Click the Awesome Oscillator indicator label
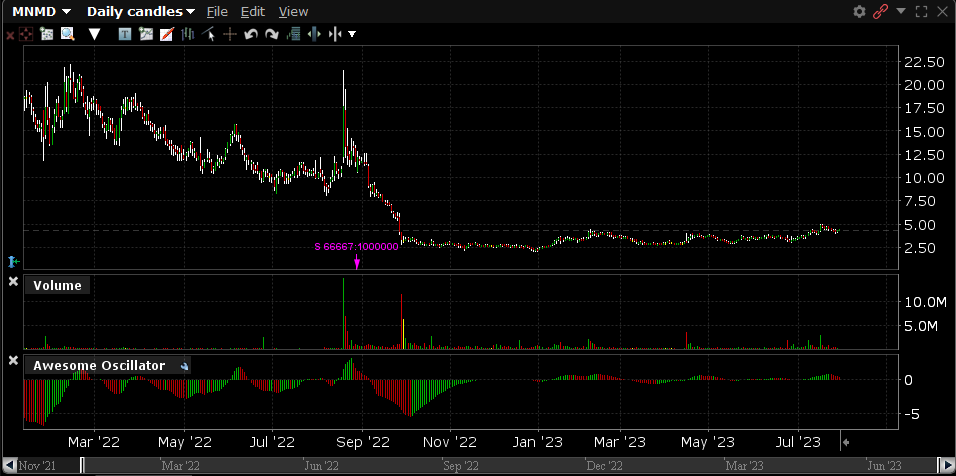The image size is (956, 476). pyautogui.click(x=99, y=366)
